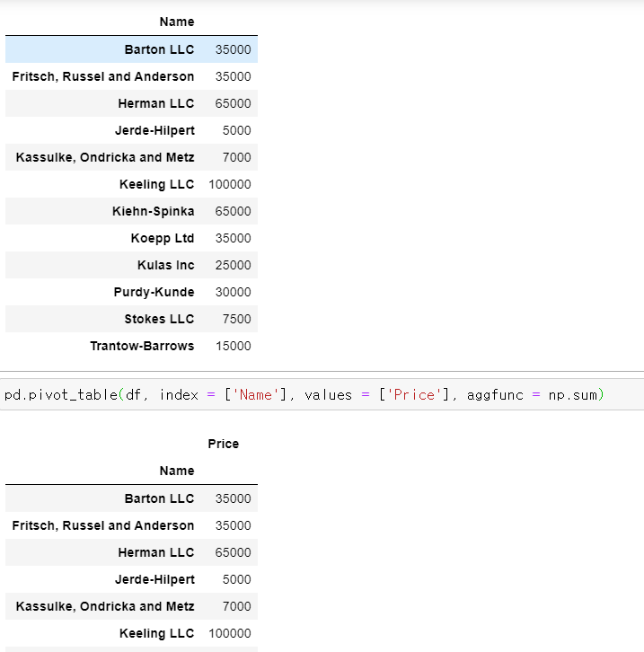Select Fritsch, Russel and Anderson in Price table
This screenshot has height=652, width=644.
point(102,525)
